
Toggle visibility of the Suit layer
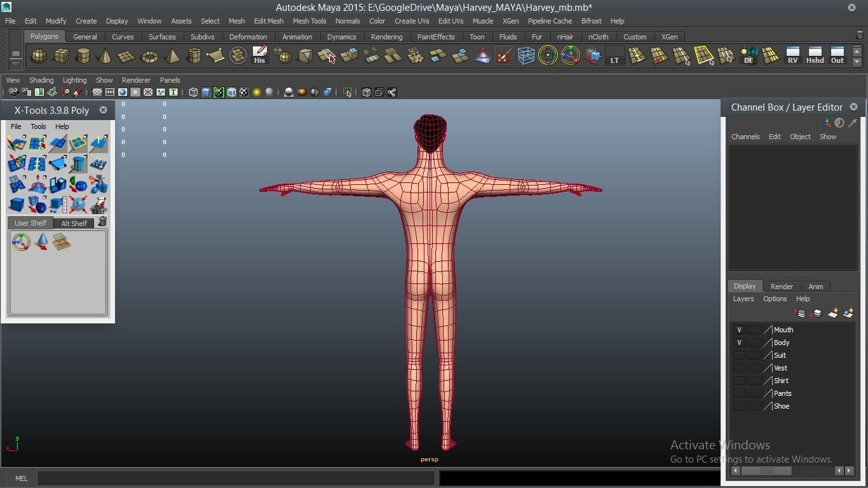tap(739, 355)
